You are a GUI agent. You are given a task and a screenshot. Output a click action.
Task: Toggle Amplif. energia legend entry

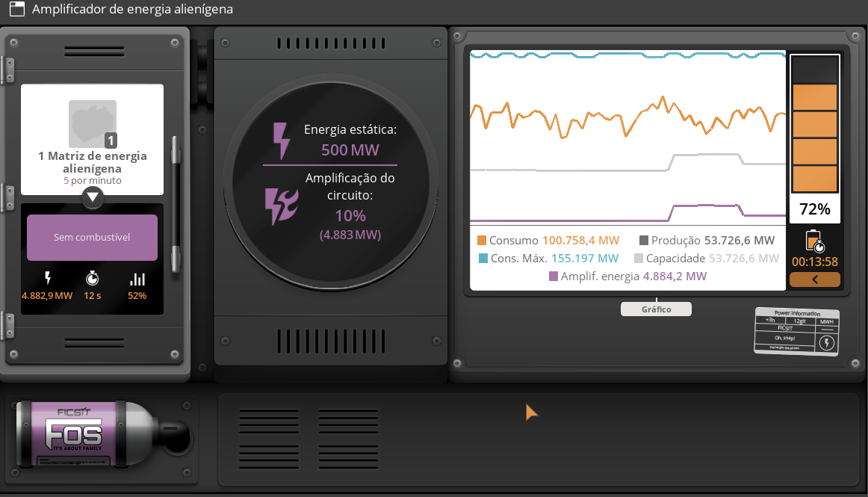click(x=627, y=276)
